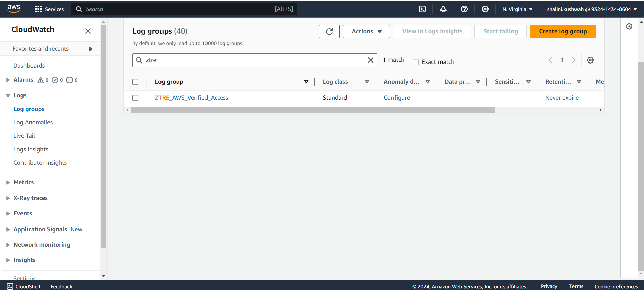Open Cookie preferences in footer
This screenshot has height=290, width=644.
[x=616, y=286]
